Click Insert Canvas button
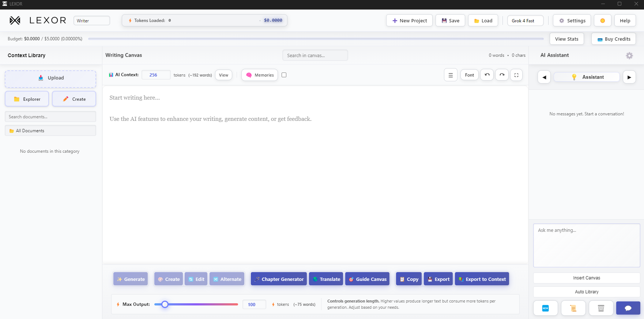 tap(587, 278)
